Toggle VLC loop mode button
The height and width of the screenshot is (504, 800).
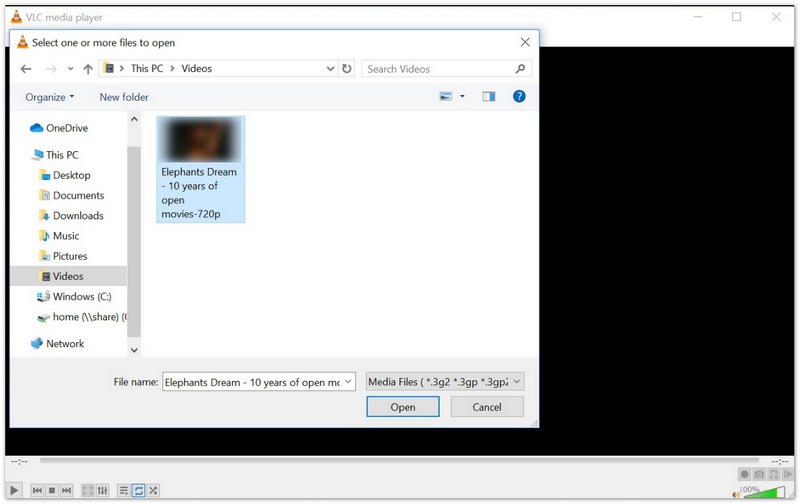pos(138,490)
